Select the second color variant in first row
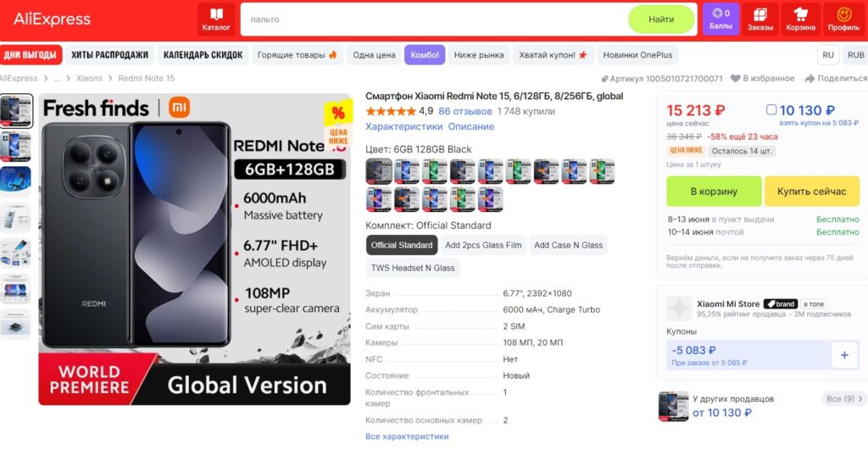The width and height of the screenshot is (868, 455). tap(407, 171)
